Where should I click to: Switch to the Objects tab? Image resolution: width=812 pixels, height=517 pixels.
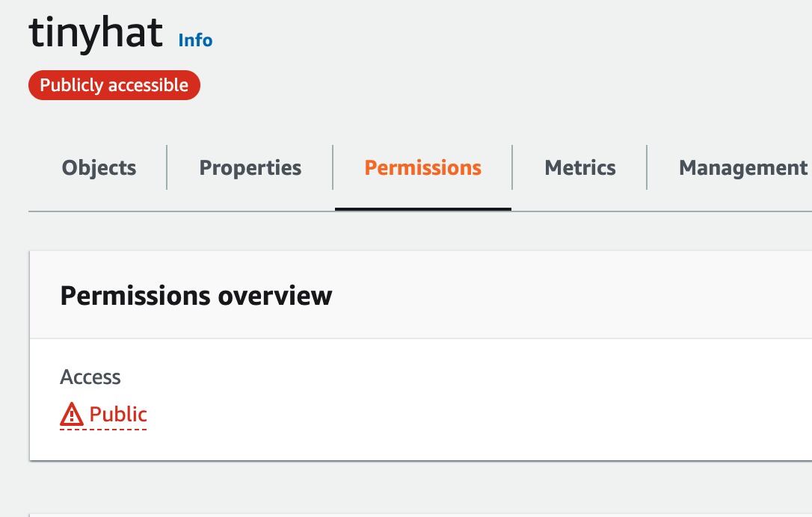click(x=99, y=167)
